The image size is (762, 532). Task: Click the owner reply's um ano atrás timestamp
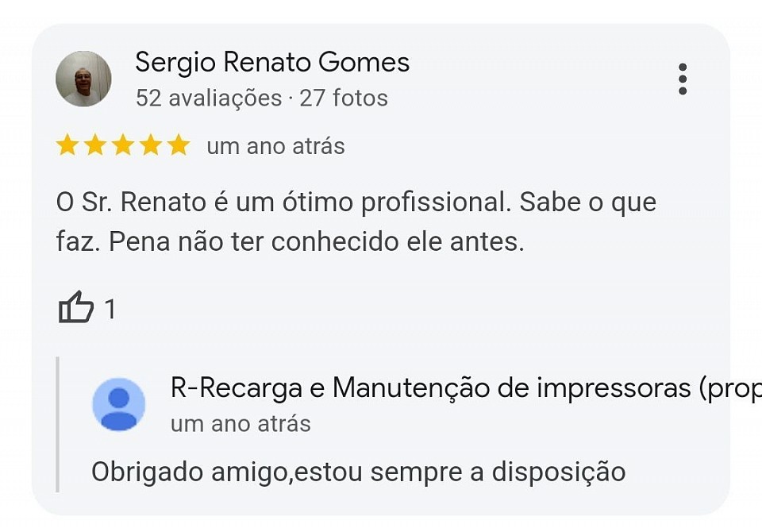(x=241, y=423)
